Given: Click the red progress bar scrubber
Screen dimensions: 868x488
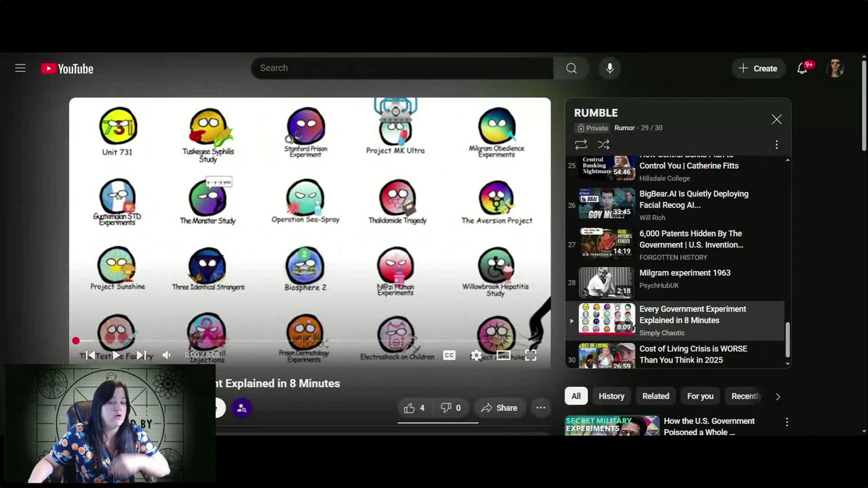Looking at the screenshot, I should (76, 341).
